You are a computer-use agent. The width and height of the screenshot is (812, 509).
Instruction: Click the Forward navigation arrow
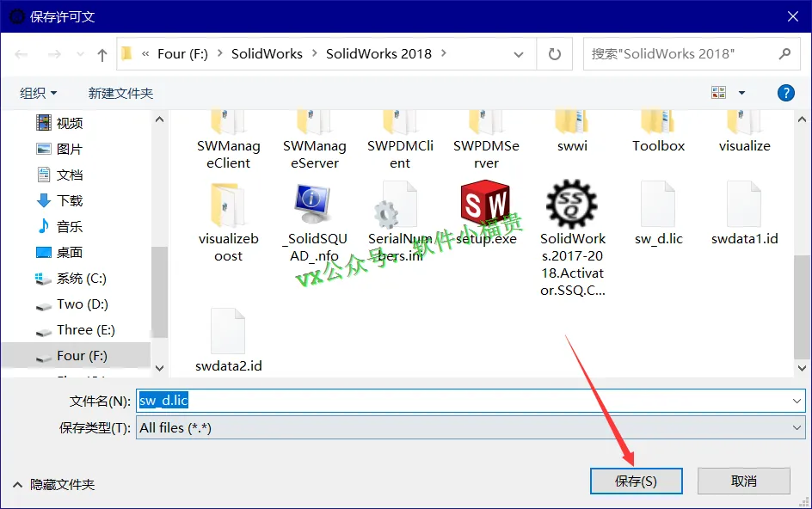coord(54,54)
